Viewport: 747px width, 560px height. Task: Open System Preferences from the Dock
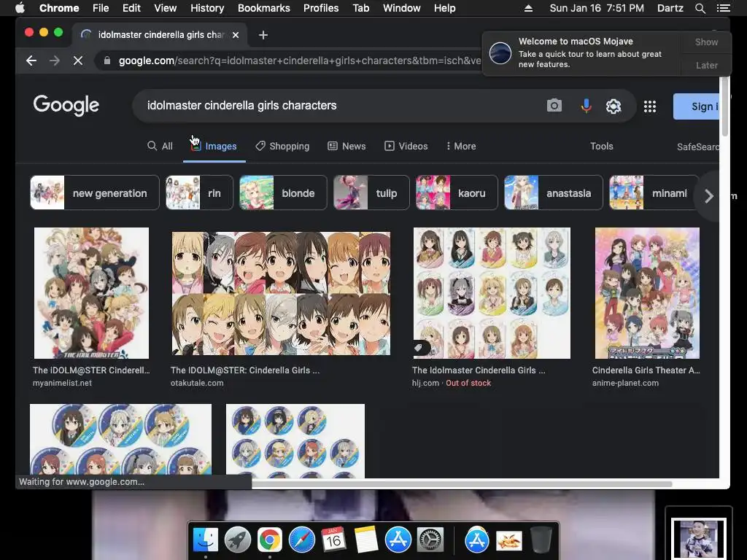pos(430,540)
